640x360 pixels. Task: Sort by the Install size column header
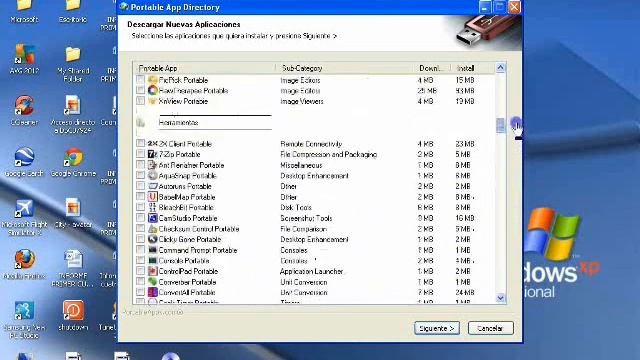pyautogui.click(x=472, y=68)
